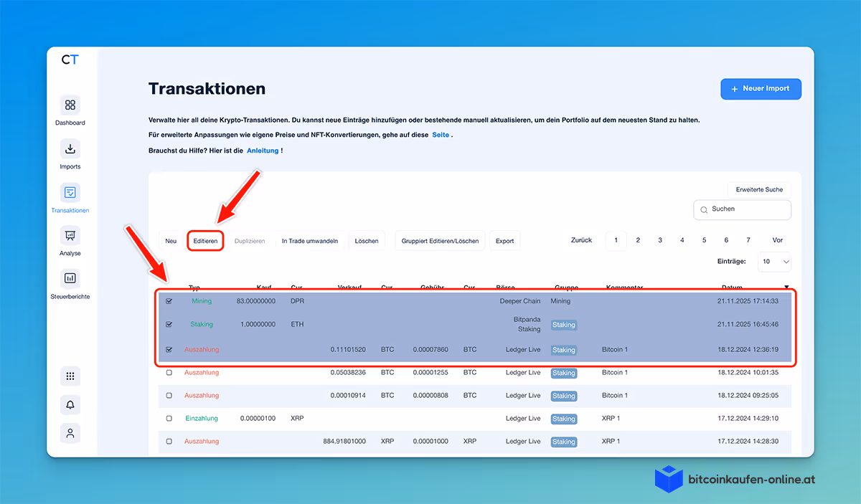This screenshot has width=861, height=504.
Task: Open the Einträge per-page dropdown
Action: point(774,262)
